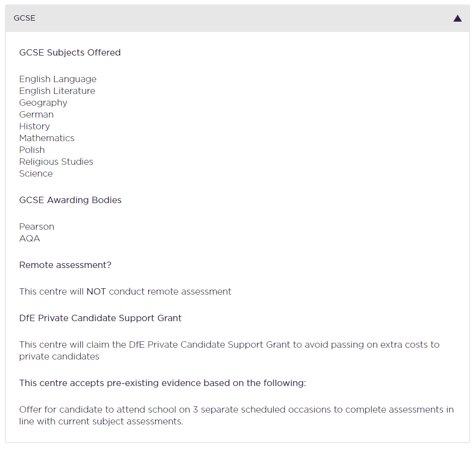Click the paragraph about 3 separate scheduled occasions
The image size is (476, 449).
click(236, 416)
